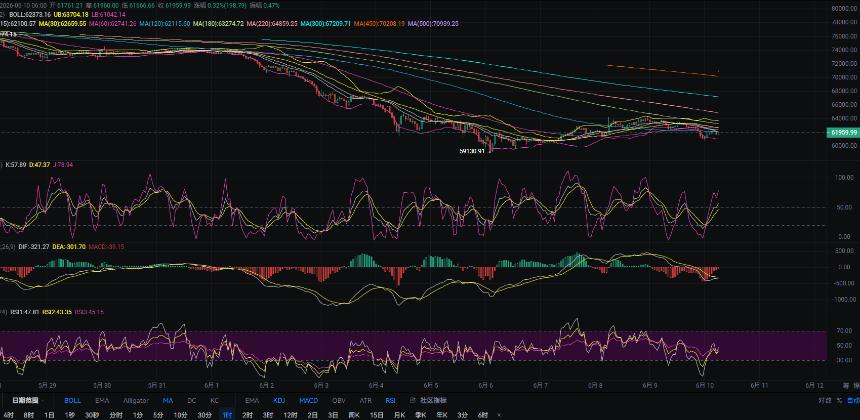
Task: Select the 5-minute timeframe
Action: coord(158,415)
